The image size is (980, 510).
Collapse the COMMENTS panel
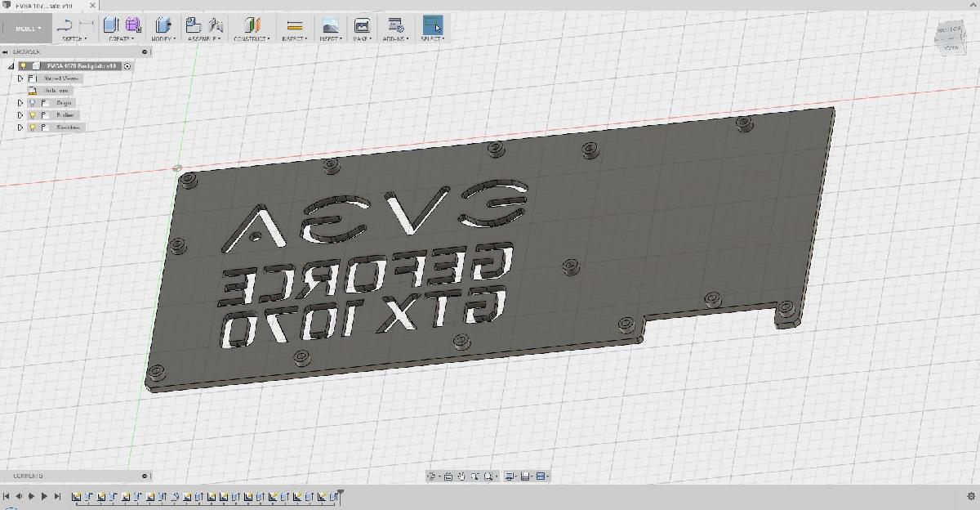click(x=145, y=475)
